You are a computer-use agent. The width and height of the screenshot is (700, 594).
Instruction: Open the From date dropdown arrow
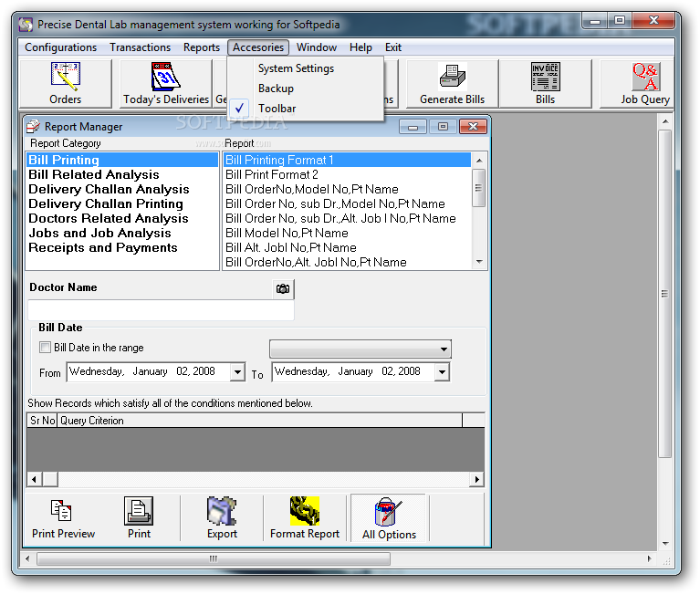click(237, 371)
